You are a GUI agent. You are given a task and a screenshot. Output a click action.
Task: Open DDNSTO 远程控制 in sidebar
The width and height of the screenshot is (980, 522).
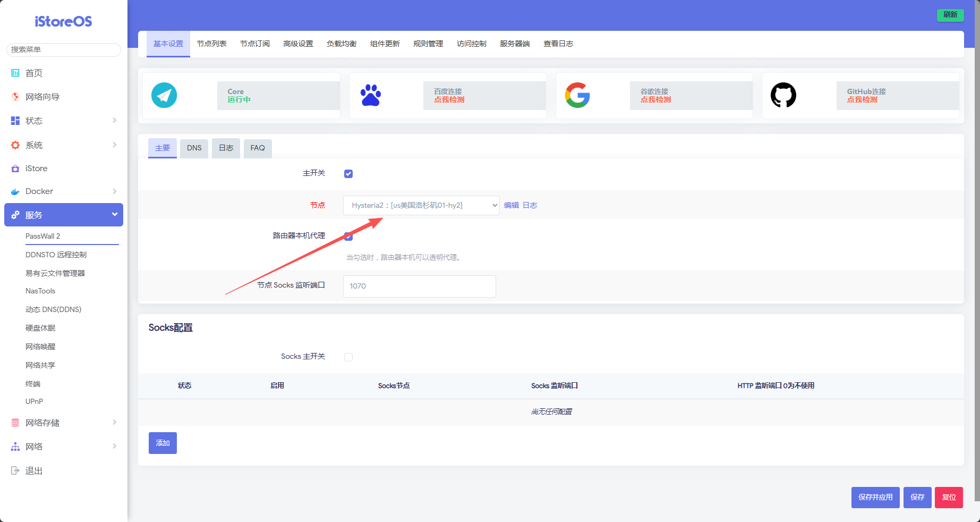pos(56,255)
